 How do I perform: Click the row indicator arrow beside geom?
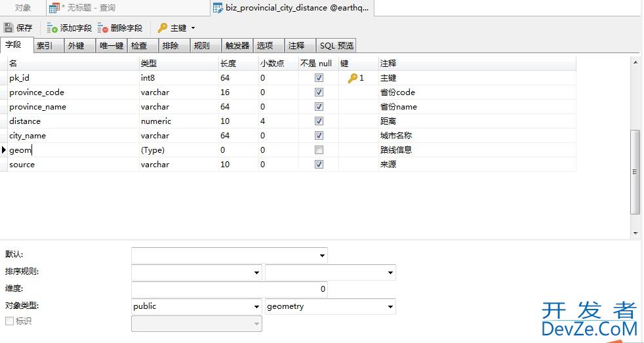tap(4, 150)
